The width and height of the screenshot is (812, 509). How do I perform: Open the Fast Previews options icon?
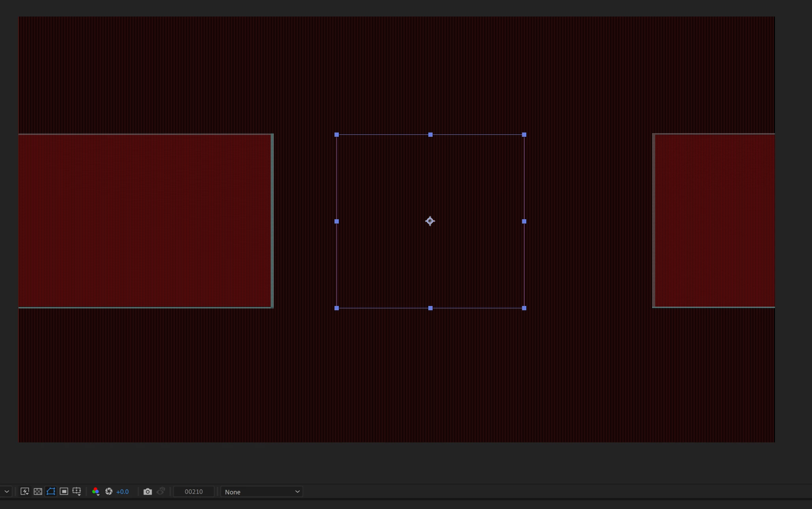[x=25, y=491]
